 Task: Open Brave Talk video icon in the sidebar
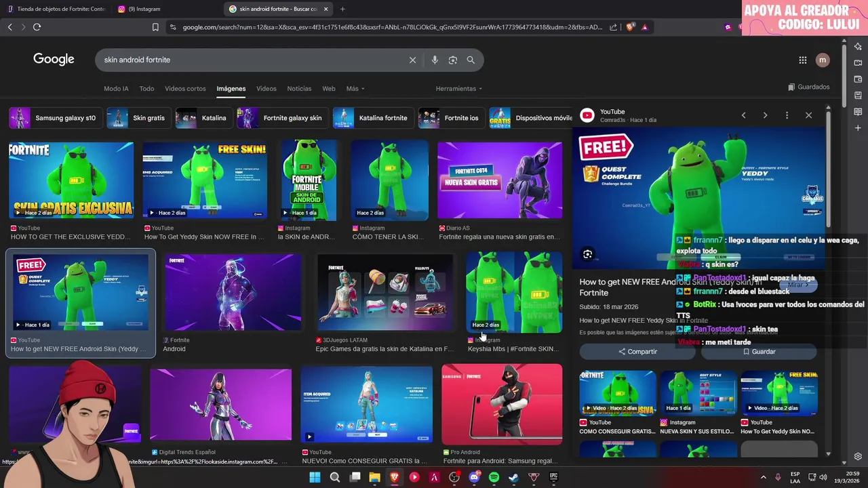click(858, 62)
